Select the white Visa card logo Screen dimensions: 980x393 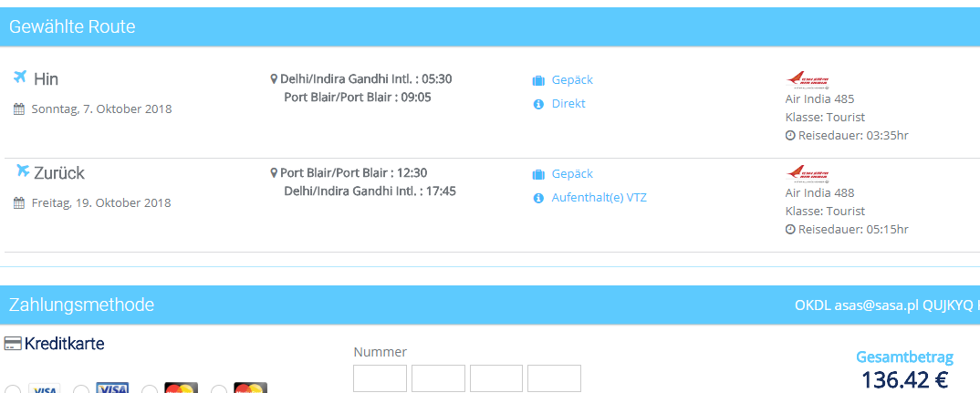[45, 388]
